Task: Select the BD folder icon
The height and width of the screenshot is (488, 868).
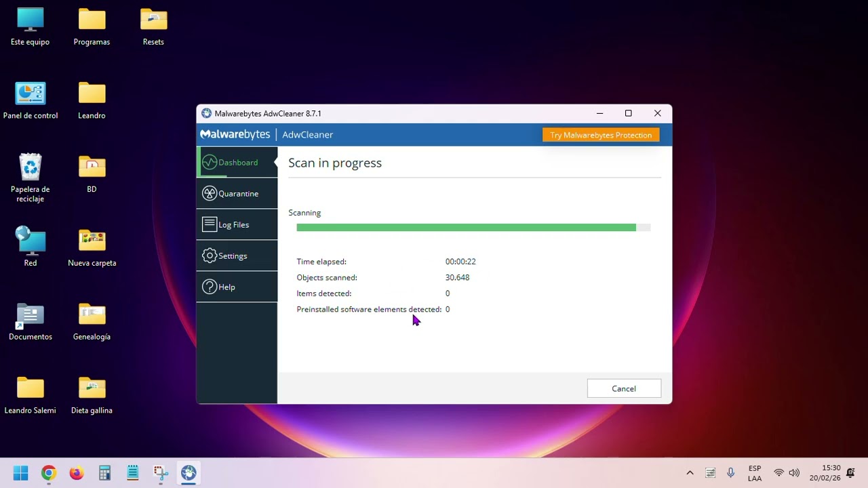Action: pyautogui.click(x=92, y=175)
